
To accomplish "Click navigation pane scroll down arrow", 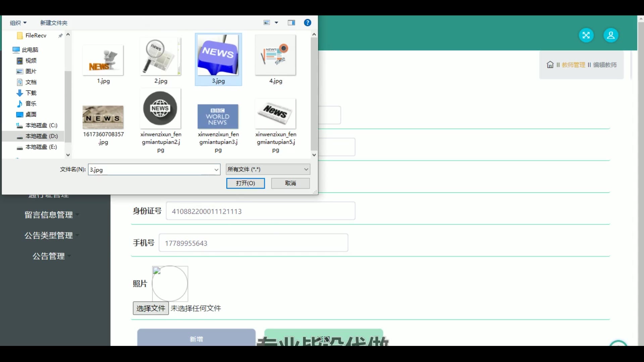I will pyautogui.click(x=68, y=155).
